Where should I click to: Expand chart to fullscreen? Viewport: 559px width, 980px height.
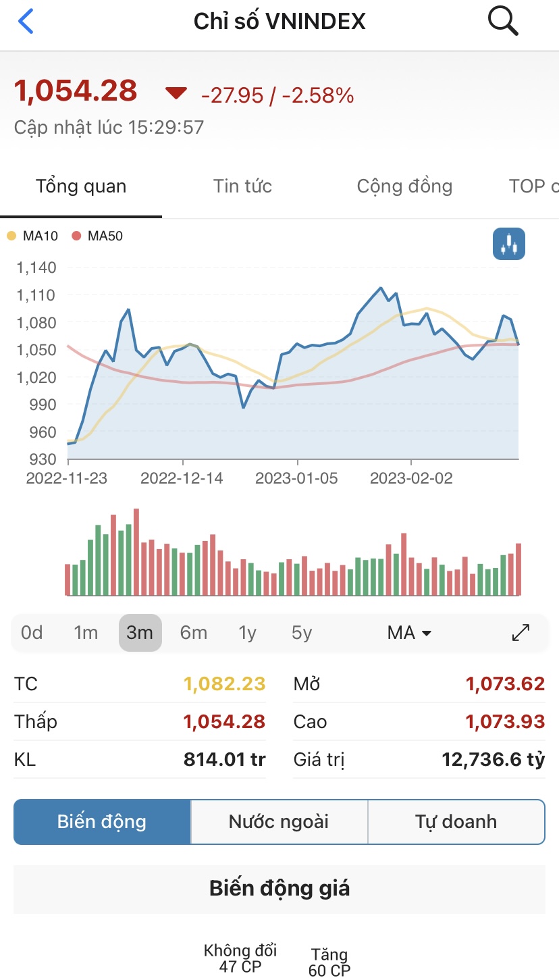click(x=521, y=633)
